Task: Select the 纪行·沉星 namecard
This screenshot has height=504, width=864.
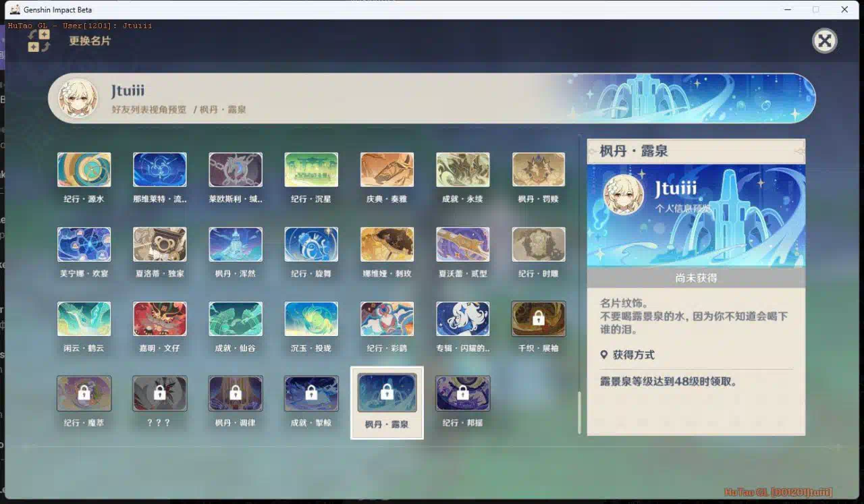Action: pyautogui.click(x=311, y=170)
